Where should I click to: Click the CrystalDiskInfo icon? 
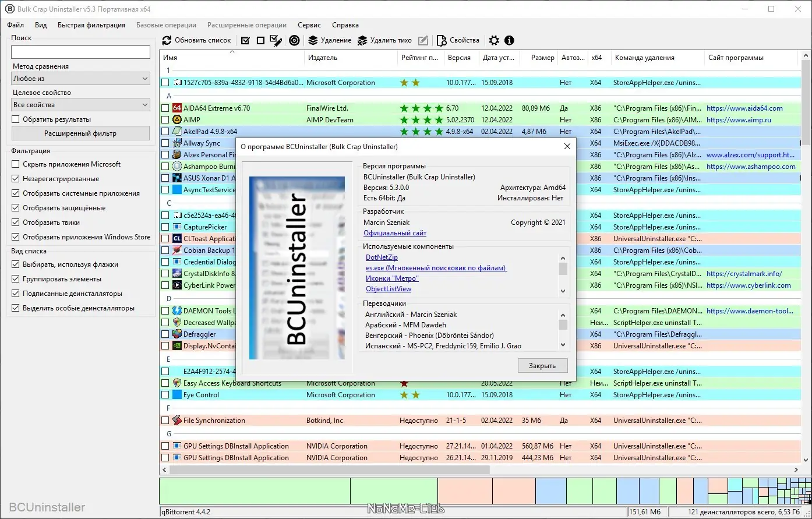coord(177,274)
